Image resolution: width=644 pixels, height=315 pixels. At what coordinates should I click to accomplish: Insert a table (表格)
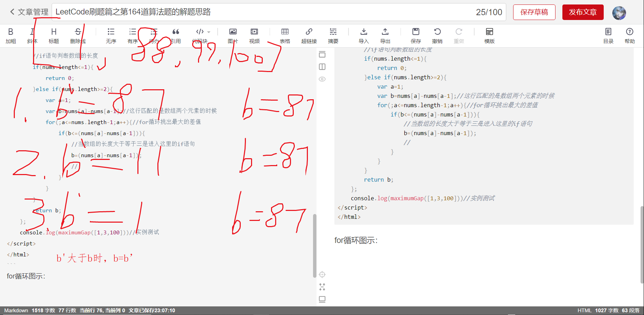285,36
